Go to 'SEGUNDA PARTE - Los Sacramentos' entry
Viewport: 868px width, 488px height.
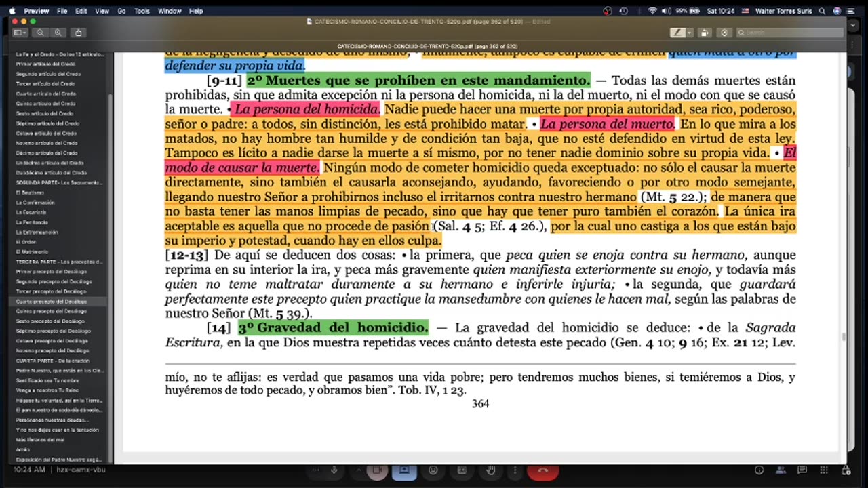pyautogui.click(x=58, y=183)
